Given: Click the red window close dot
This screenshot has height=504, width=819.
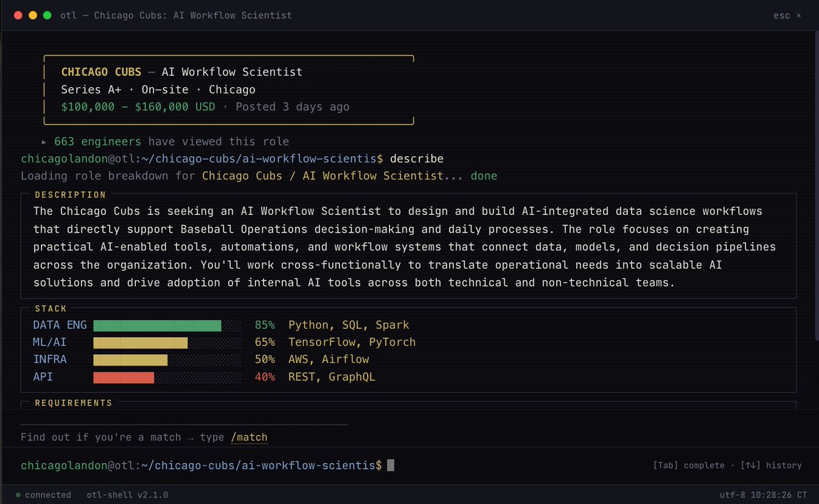Looking at the screenshot, I should (18, 15).
